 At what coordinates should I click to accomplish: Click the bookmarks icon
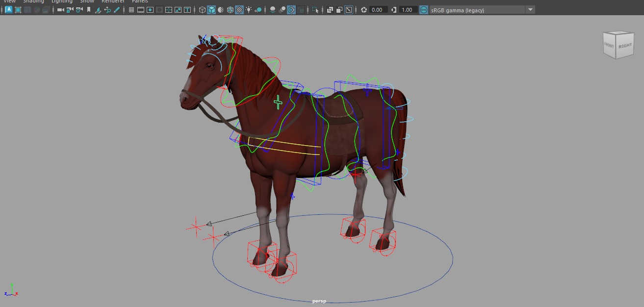(x=89, y=10)
